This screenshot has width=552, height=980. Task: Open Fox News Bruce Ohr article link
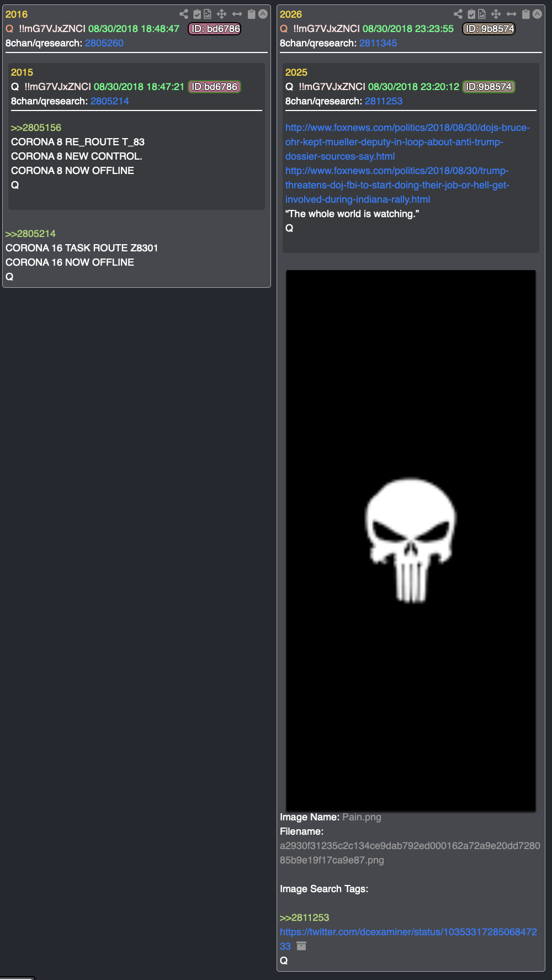click(407, 142)
